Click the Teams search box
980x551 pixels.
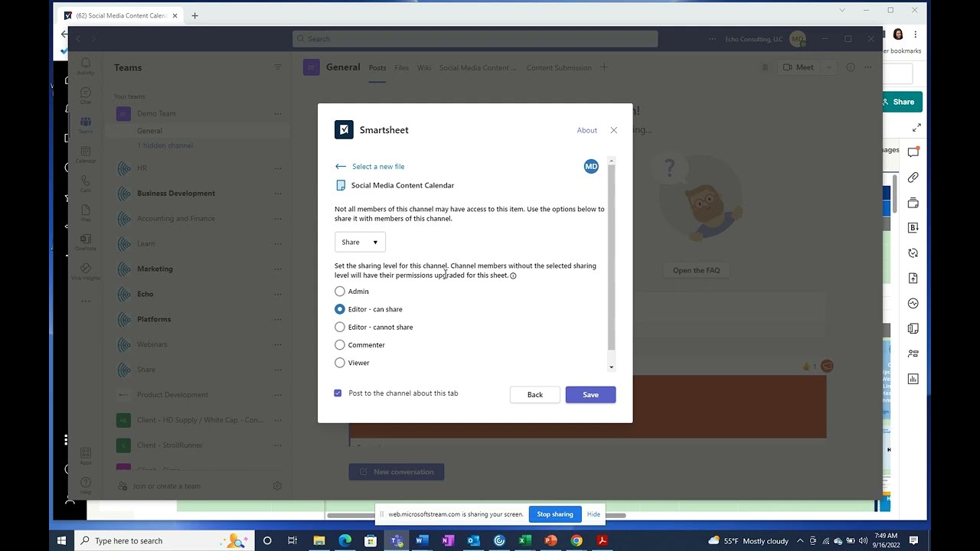coord(475,39)
